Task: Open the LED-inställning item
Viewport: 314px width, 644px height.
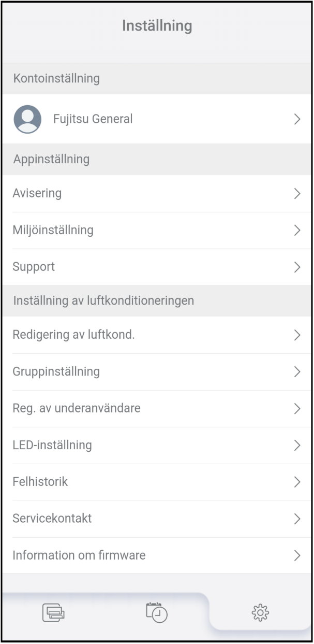Action: click(52, 445)
